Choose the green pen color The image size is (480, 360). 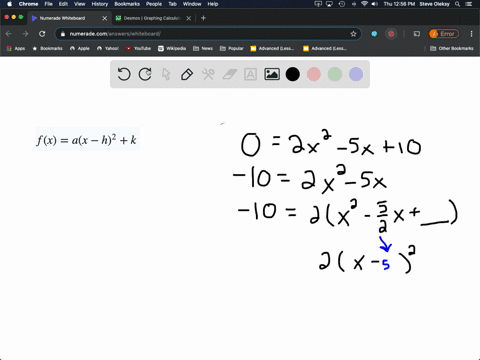tap(335, 74)
